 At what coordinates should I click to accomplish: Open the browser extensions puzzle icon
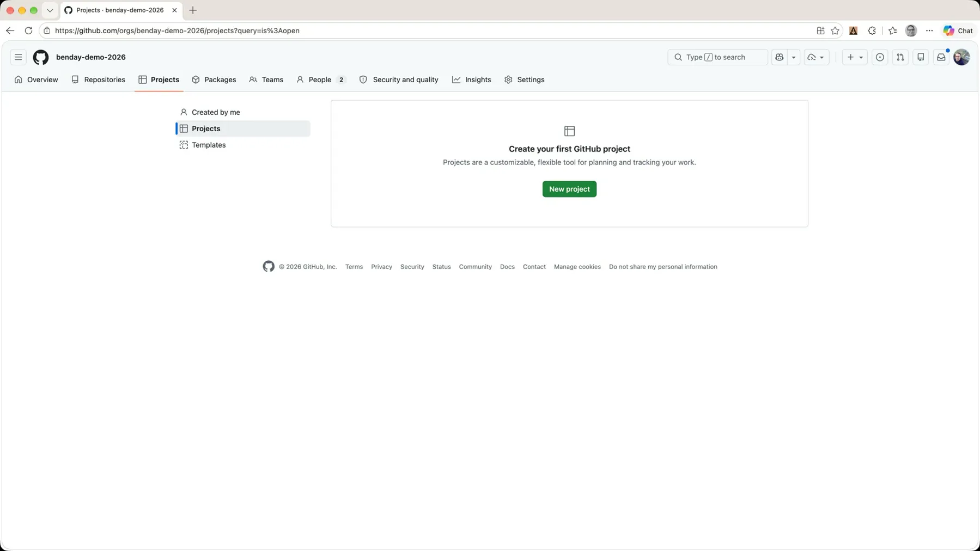[872, 30]
